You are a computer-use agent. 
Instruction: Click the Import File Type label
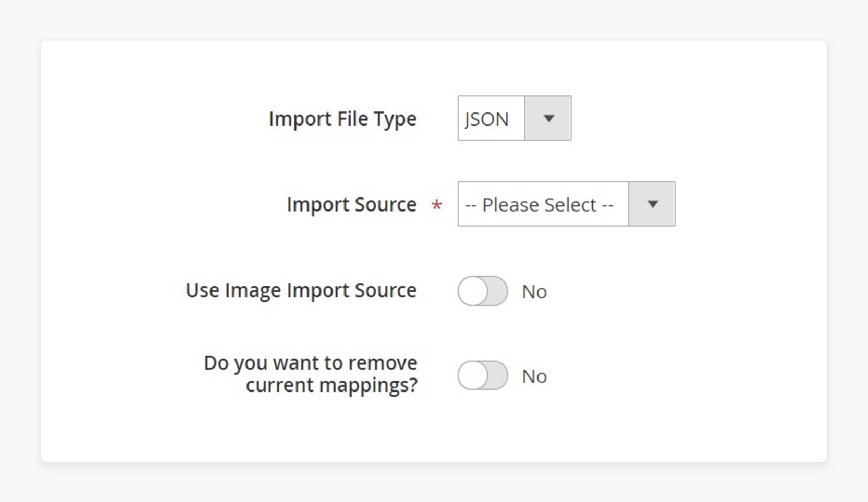click(x=342, y=119)
